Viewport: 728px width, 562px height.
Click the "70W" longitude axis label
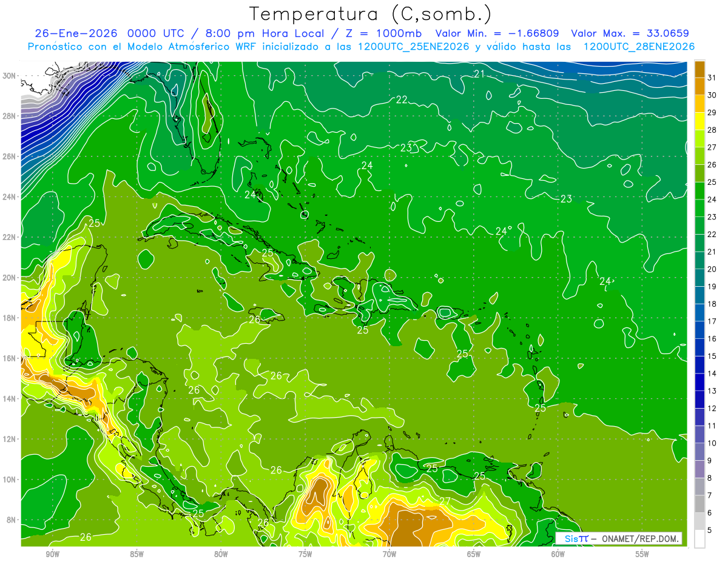[x=389, y=555]
